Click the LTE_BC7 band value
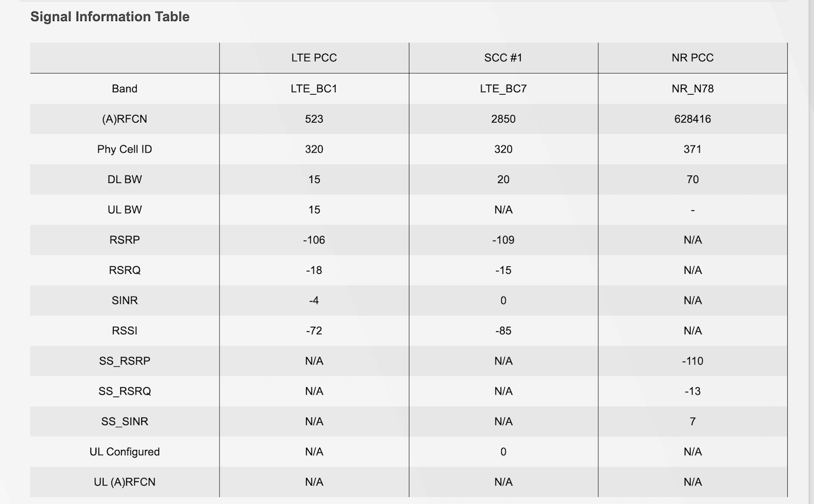The image size is (814, 504). point(503,88)
